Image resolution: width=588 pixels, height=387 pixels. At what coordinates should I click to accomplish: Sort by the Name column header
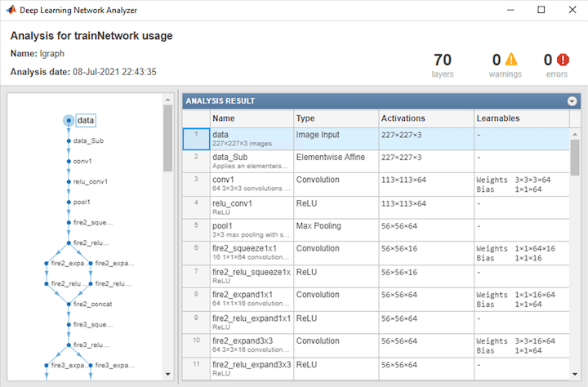pyautogui.click(x=251, y=118)
